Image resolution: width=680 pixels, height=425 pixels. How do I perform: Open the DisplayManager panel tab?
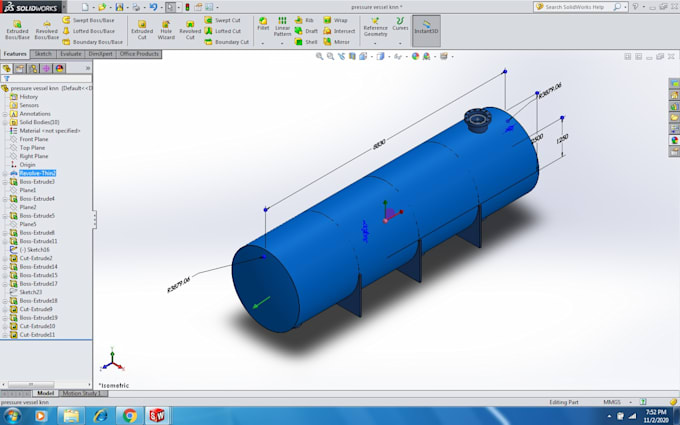click(x=59, y=69)
